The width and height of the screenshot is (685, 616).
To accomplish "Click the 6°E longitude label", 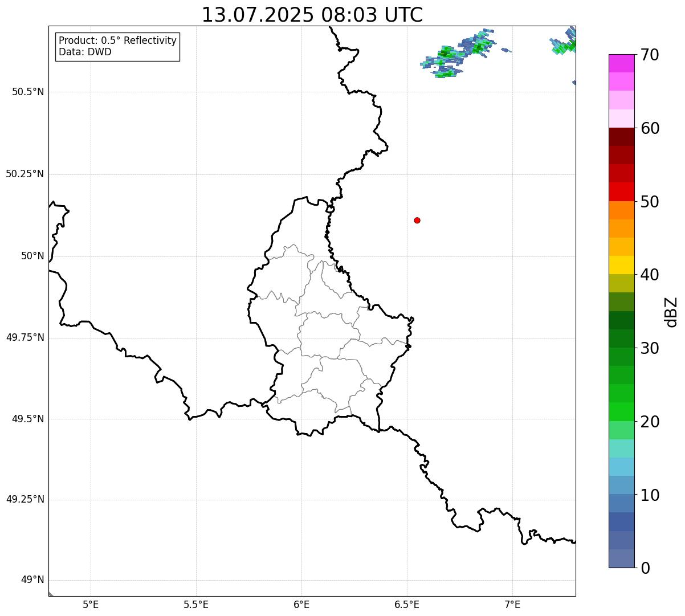I will click(301, 604).
